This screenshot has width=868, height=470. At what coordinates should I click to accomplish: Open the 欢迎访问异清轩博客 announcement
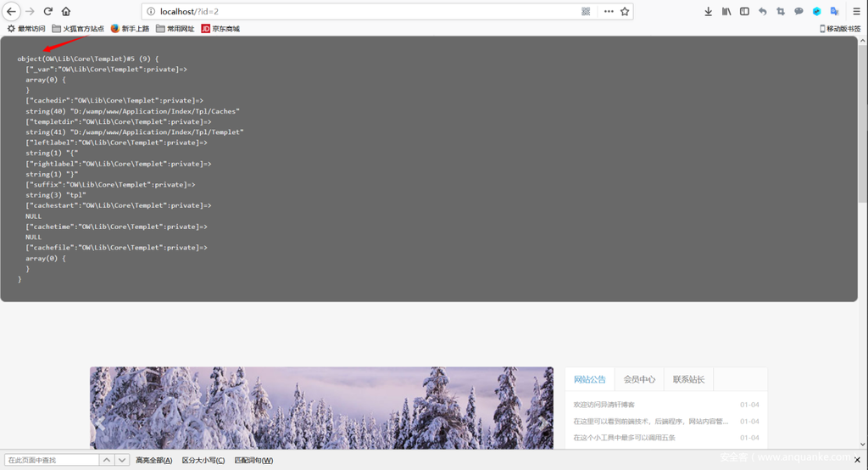[604, 406]
